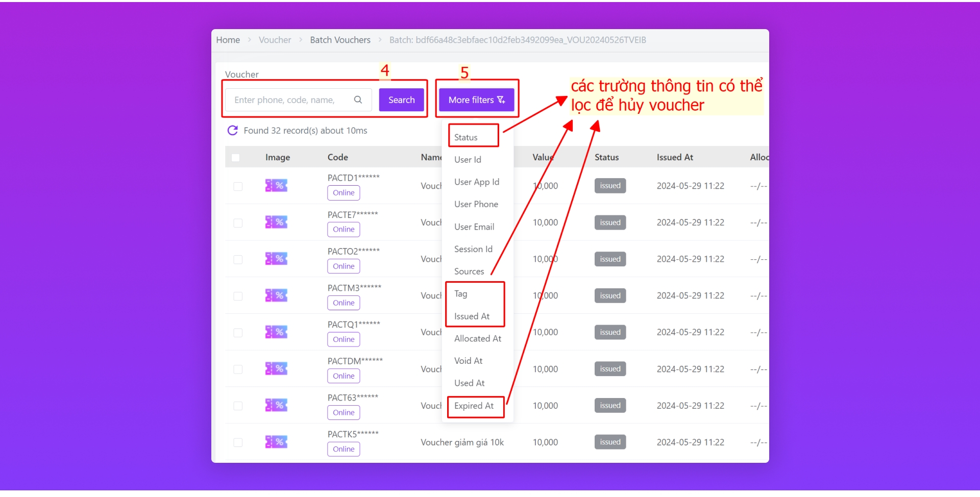Click the voucher icon in PACTQ1 row

[276, 332]
